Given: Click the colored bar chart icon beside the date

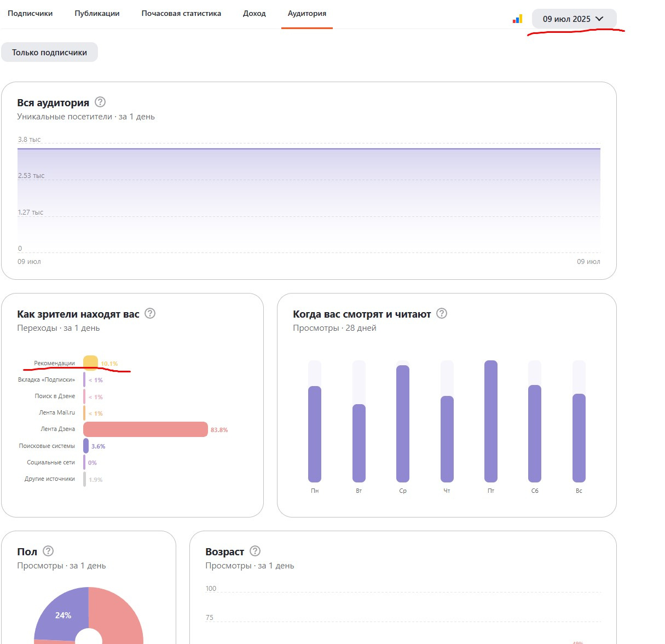Looking at the screenshot, I should coord(517,19).
